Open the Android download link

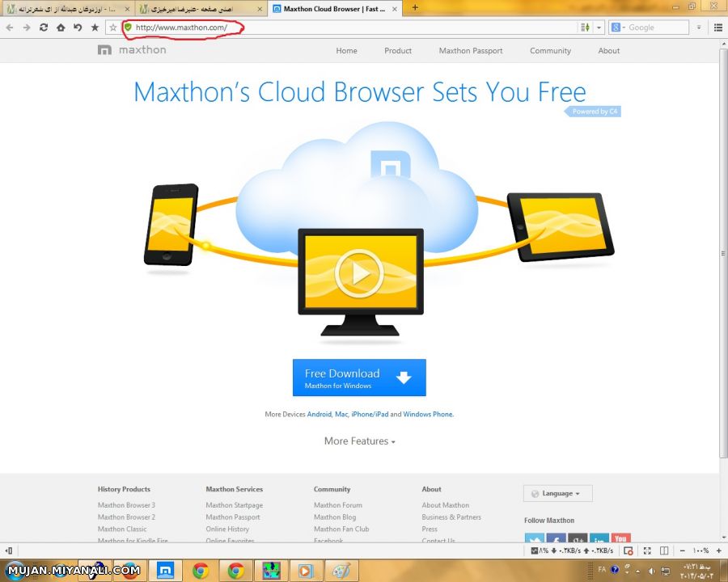tap(320, 414)
